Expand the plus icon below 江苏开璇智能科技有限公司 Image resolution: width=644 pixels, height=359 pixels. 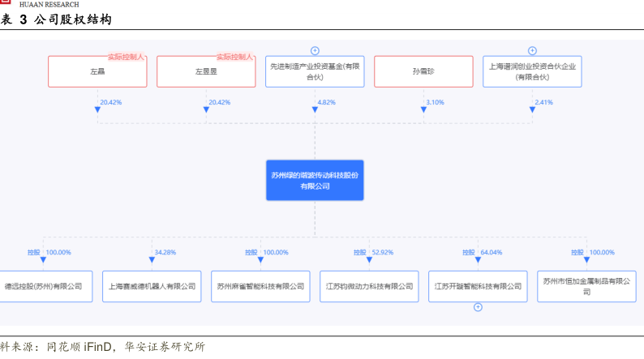click(x=478, y=307)
